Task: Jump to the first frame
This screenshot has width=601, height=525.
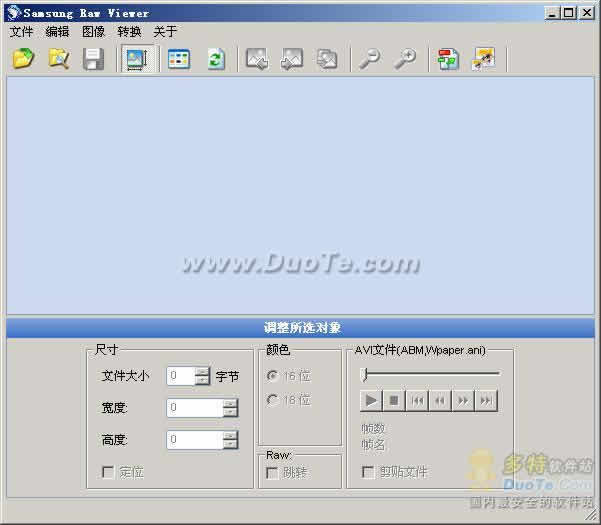Action: pyautogui.click(x=417, y=401)
